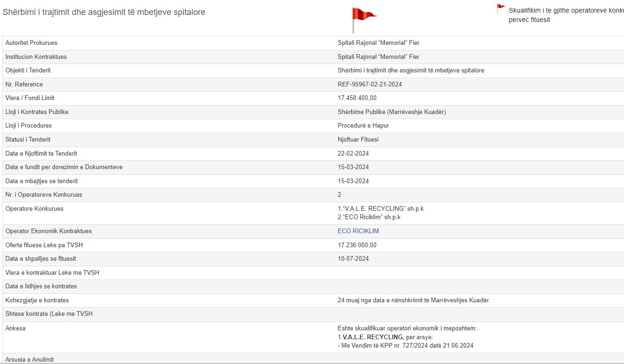Click the Skualifikim i te gjithe operatoreve text
The width and height of the screenshot is (624, 364).
[566, 11]
